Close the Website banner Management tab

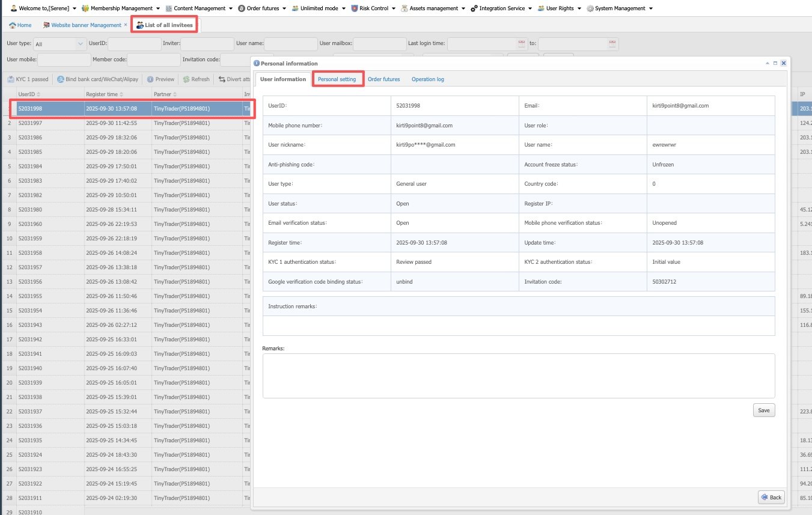pyautogui.click(x=126, y=25)
